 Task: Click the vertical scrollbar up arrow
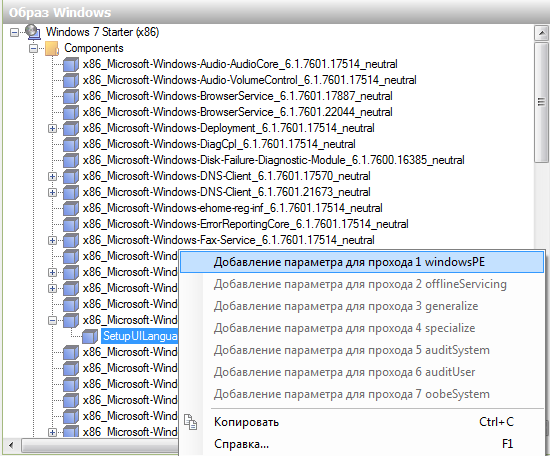(541, 33)
